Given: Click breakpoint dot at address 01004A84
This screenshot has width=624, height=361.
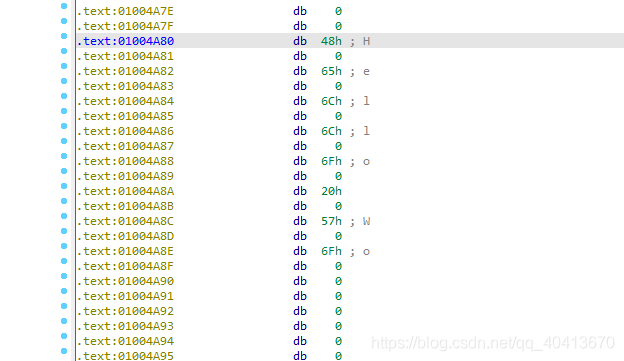Looking at the screenshot, I should click(x=64, y=96).
